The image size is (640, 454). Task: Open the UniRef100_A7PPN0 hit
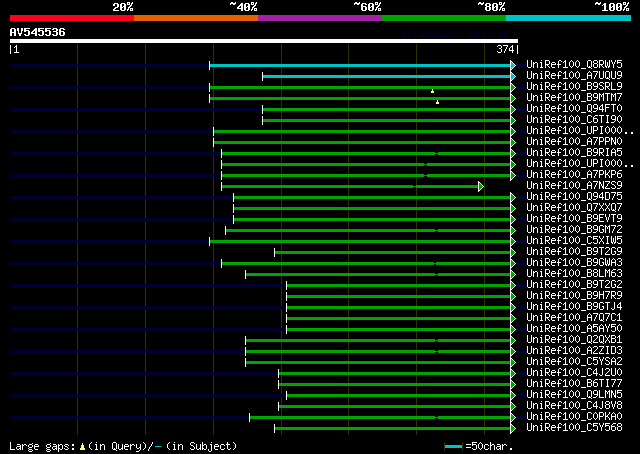pyautogui.click(x=574, y=142)
